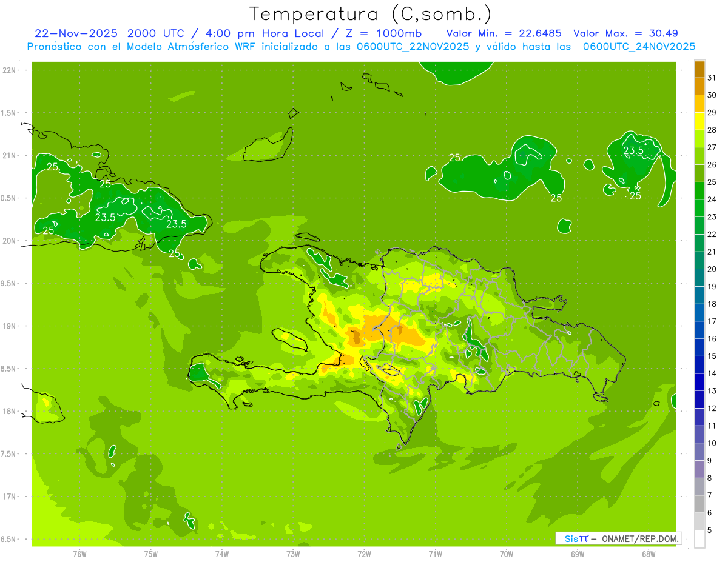Click the '18' color bar scale label

(712, 304)
